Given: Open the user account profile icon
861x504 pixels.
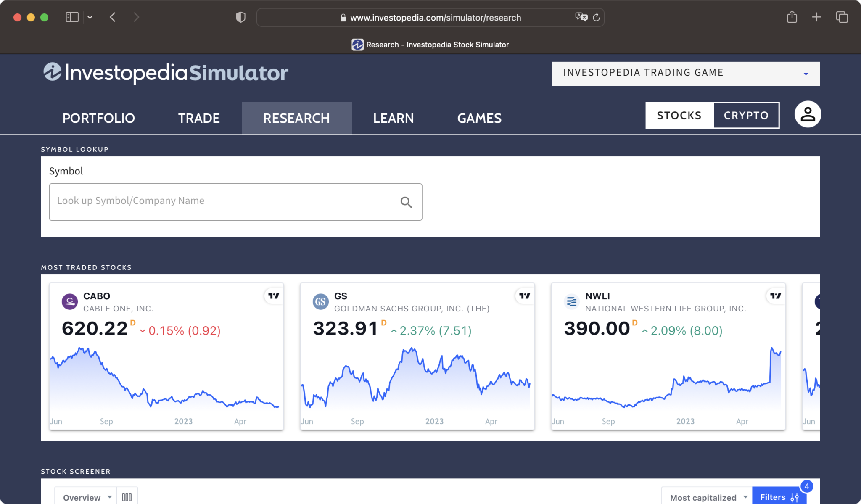Looking at the screenshot, I should 807,114.
